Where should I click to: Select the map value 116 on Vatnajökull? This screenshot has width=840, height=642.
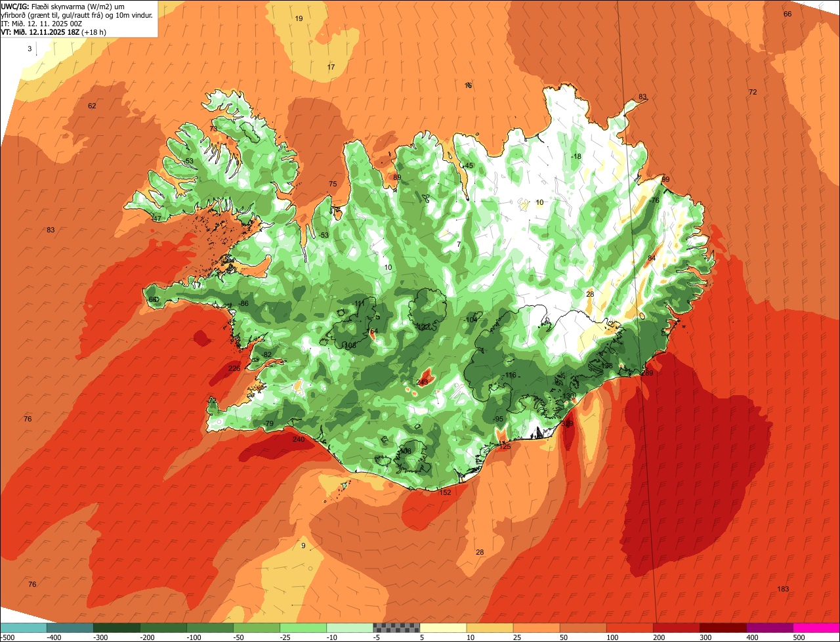pos(510,375)
